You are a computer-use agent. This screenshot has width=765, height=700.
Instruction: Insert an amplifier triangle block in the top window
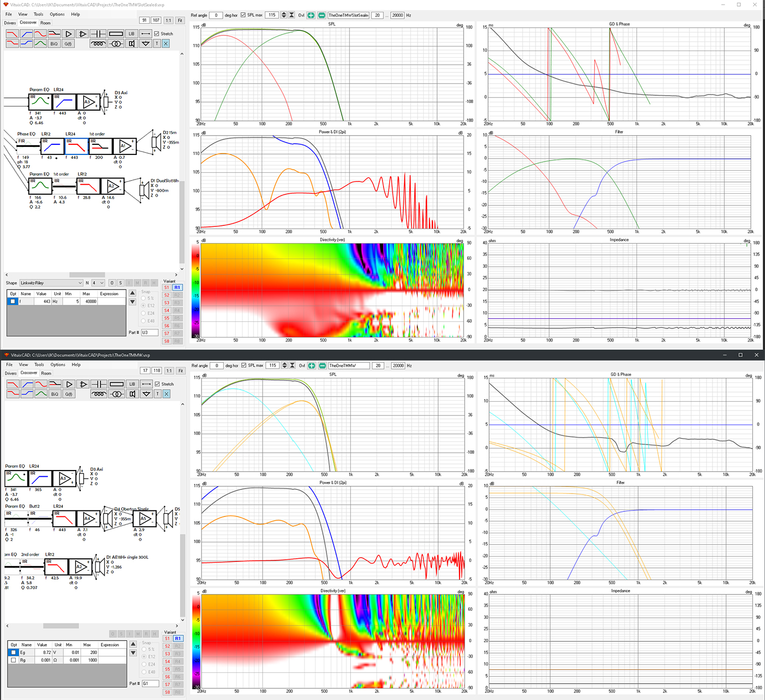[68, 34]
